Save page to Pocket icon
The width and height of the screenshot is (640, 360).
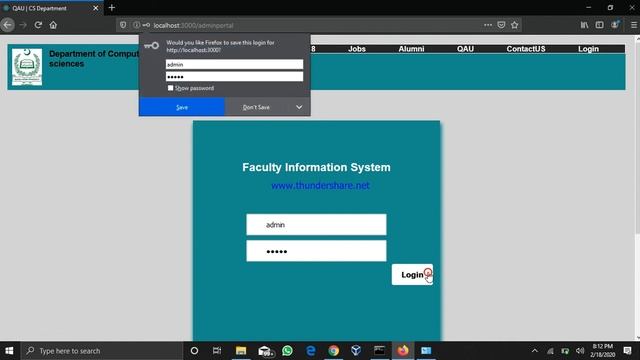(x=501, y=25)
